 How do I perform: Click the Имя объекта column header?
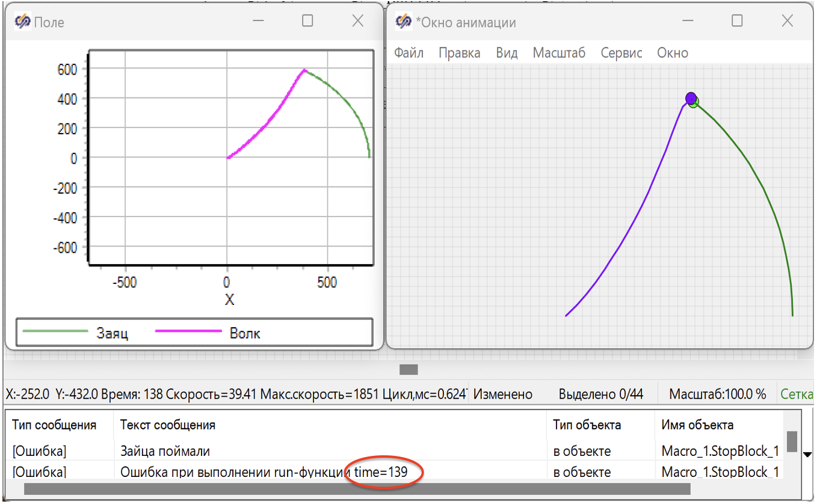[x=698, y=425]
